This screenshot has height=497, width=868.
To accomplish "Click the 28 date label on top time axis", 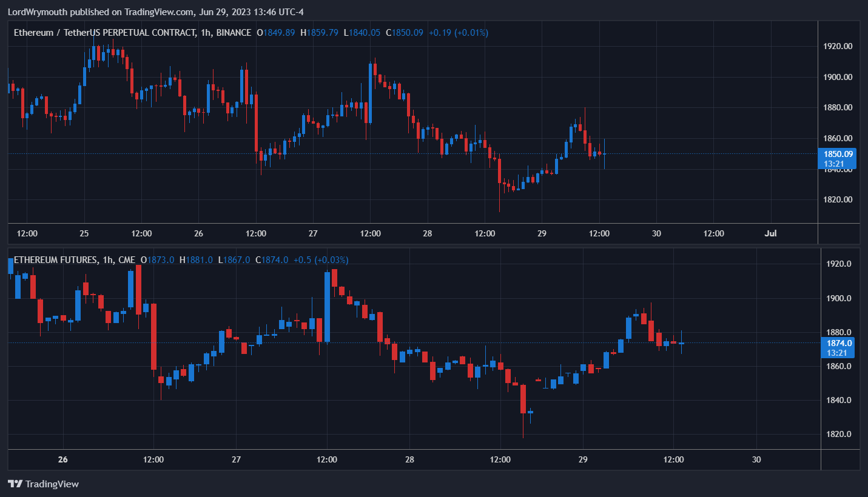I will coord(427,233).
